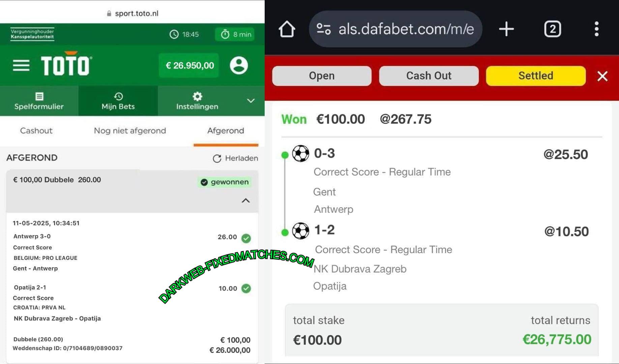Collapse the Dubbele bet details chevron

tap(246, 201)
